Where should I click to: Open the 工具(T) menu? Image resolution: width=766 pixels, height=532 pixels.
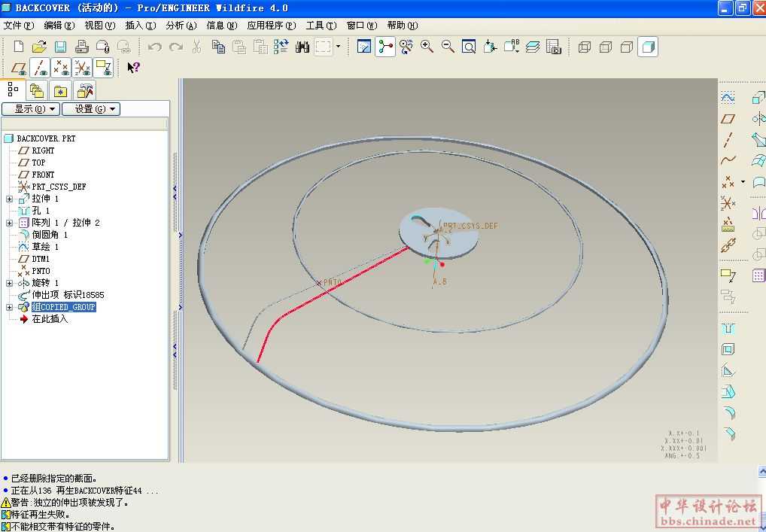pyautogui.click(x=321, y=26)
